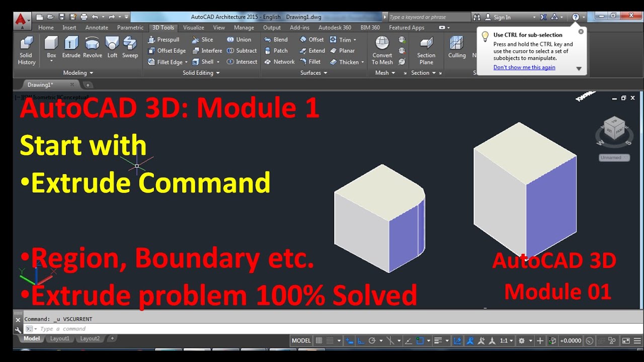Viewport: 644px width, 362px height.
Task: Activate the Extrude tool
Action: [x=71, y=47]
